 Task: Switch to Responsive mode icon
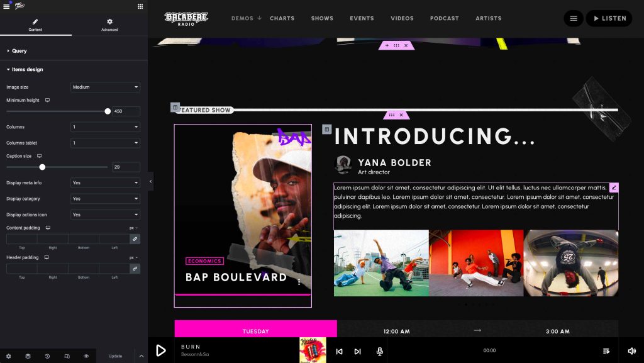(67, 356)
